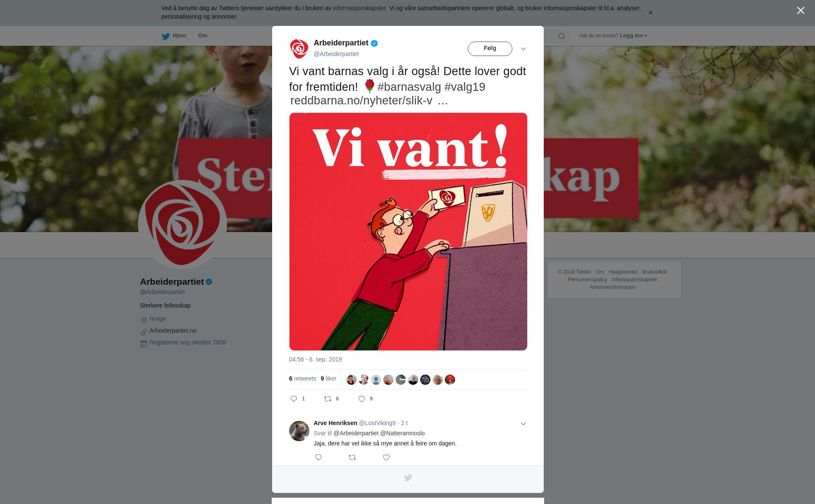Click reply icon on Arve Henriksen's comment

318,457
